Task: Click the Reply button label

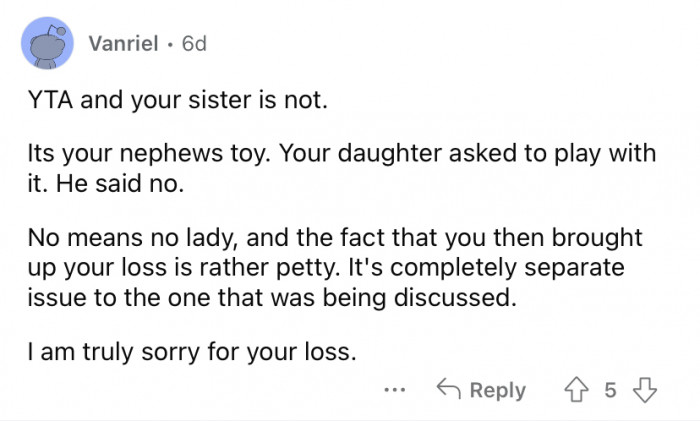Action: pos(497,390)
